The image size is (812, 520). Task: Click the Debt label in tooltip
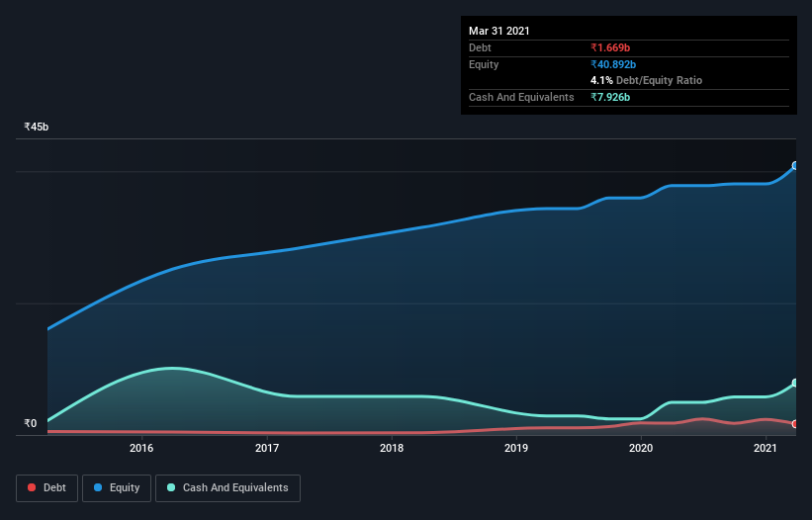[x=480, y=47]
